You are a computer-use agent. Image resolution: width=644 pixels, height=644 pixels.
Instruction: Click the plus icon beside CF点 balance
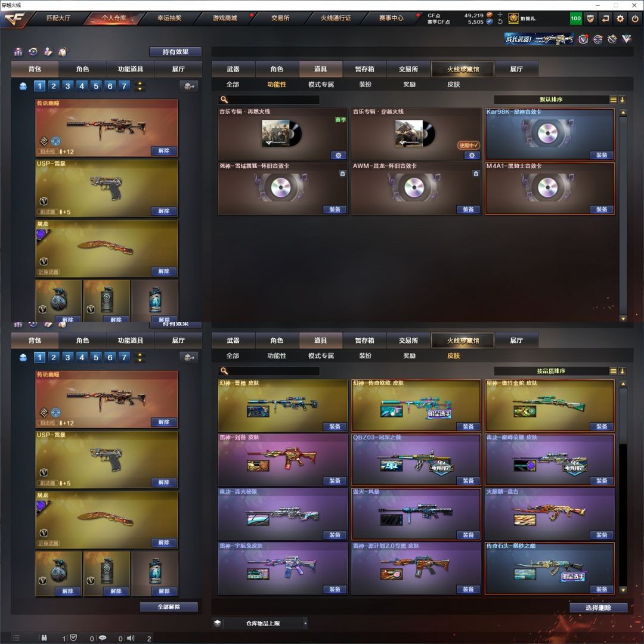(x=500, y=15)
